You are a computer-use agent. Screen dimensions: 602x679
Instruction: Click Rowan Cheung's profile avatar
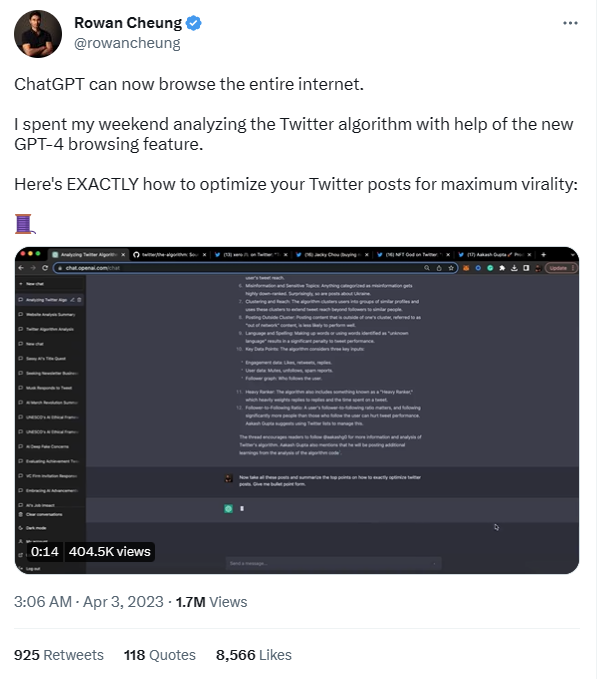pyautogui.click(x=38, y=34)
